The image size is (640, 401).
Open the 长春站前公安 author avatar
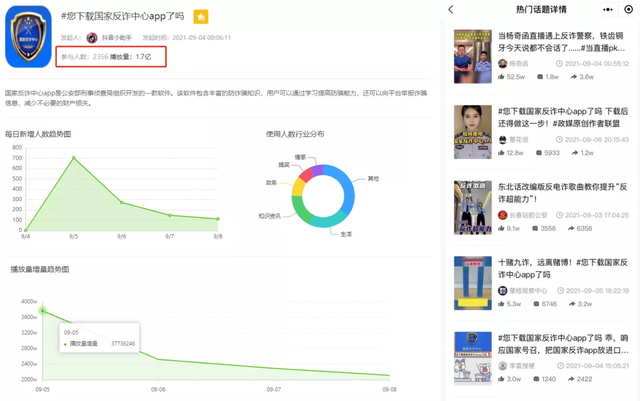[502, 215]
